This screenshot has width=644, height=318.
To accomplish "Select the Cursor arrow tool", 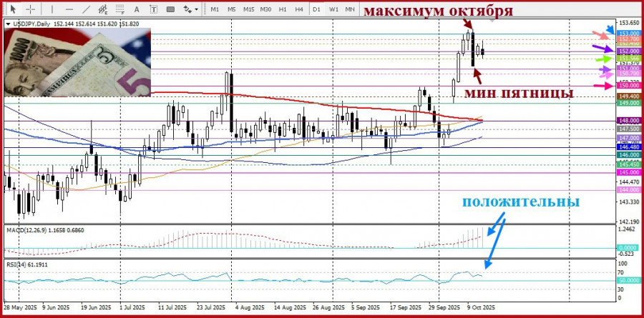I will 14,9.
